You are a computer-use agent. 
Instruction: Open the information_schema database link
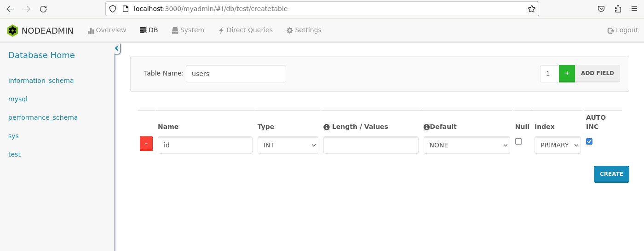click(x=41, y=81)
